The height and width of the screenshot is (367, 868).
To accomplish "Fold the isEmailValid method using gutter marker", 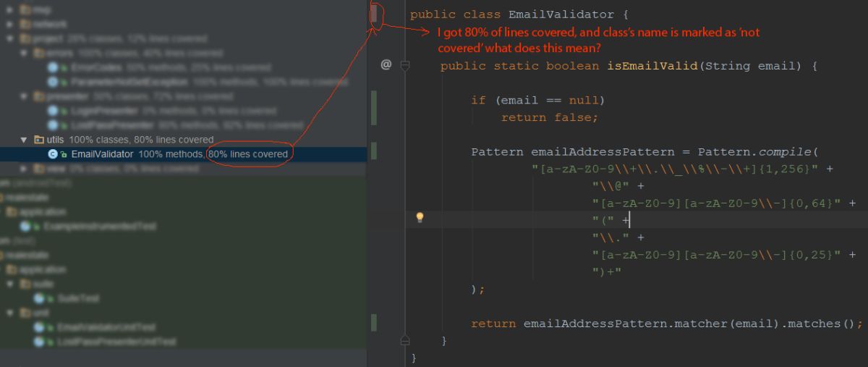I will [x=405, y=66].
